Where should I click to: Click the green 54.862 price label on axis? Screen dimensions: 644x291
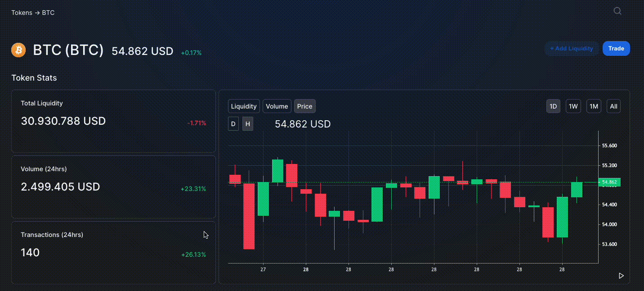609,182
